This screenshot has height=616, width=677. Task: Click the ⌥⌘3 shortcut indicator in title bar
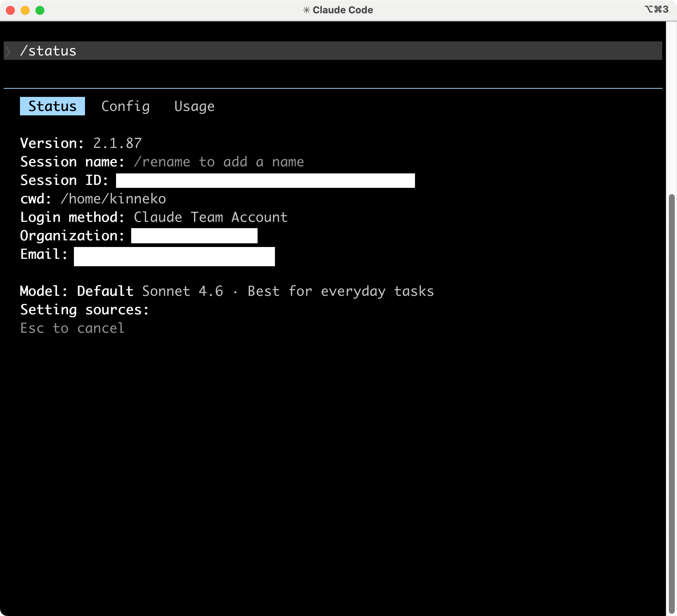(657, 9)
